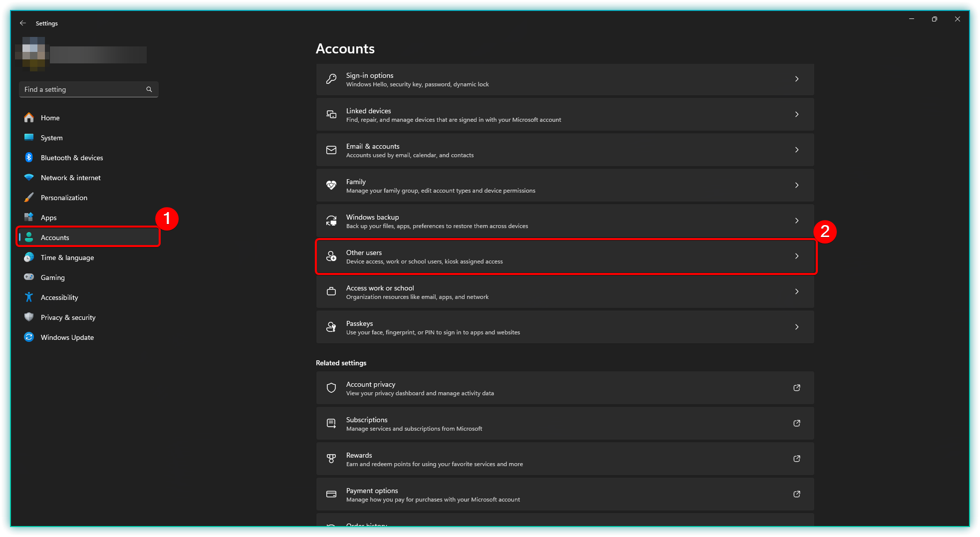Click the blurred user profile picture
980x537 pixels.
(30, 54)
